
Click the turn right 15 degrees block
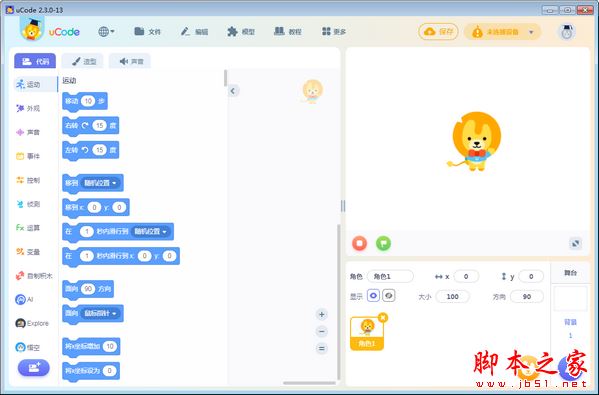tap(91, 126)
